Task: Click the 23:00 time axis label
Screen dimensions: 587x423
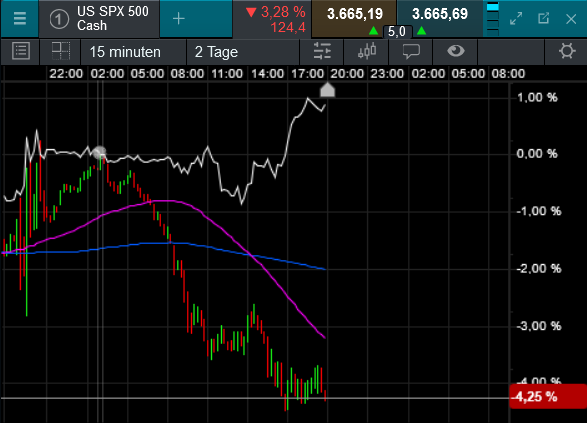Action: point(387,74)
